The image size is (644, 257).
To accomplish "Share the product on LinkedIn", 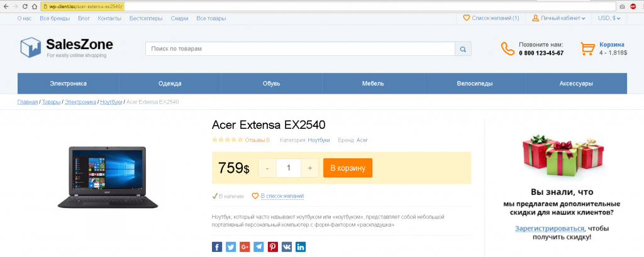I will (301, 247).
